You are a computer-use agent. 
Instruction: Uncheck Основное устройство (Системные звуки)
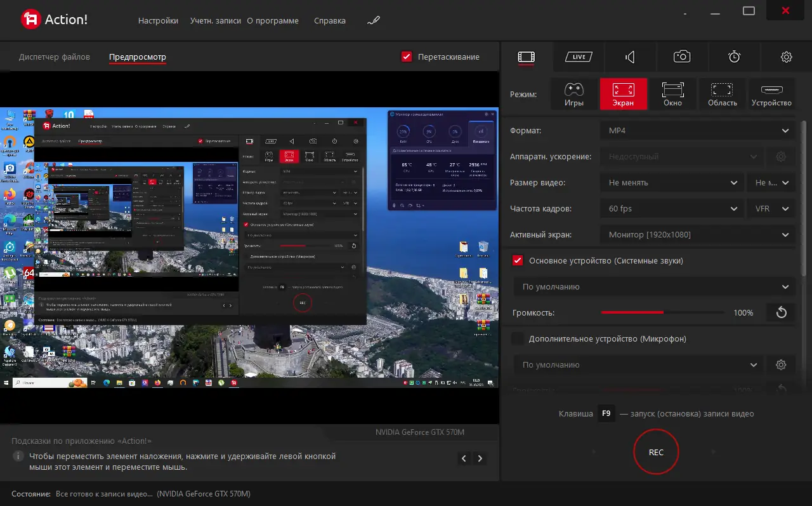tap(518, 260)
